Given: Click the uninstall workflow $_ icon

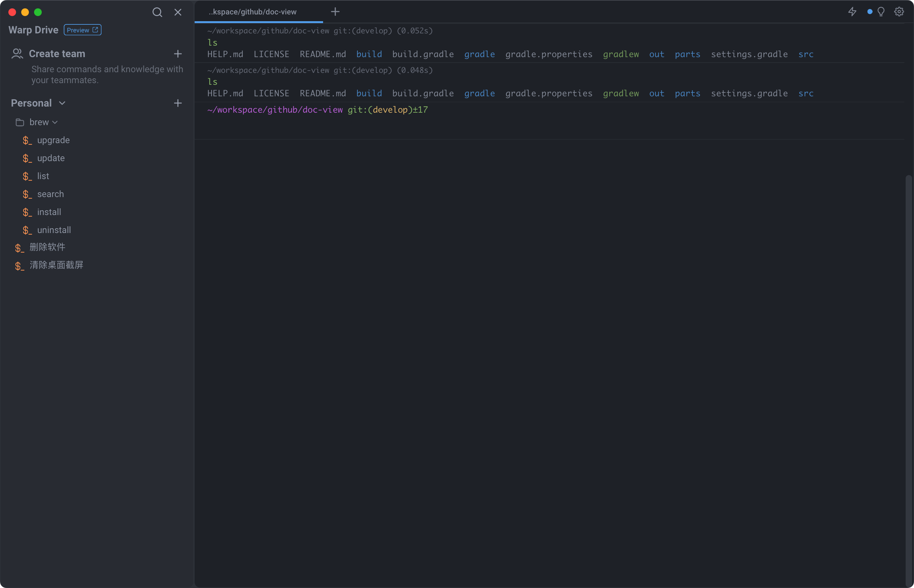Looking at the screenshot, I should [27, 230].
